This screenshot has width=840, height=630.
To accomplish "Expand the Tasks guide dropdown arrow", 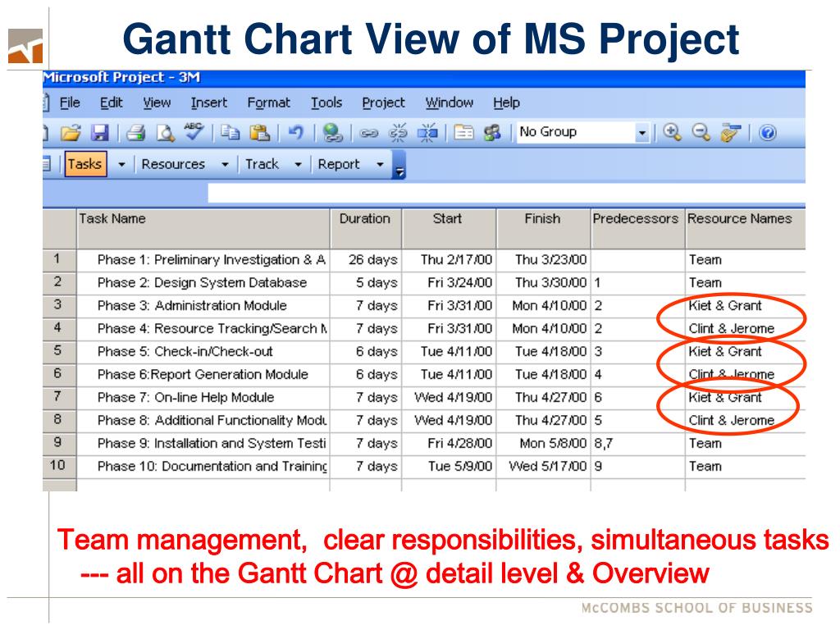I will (121, 164).
